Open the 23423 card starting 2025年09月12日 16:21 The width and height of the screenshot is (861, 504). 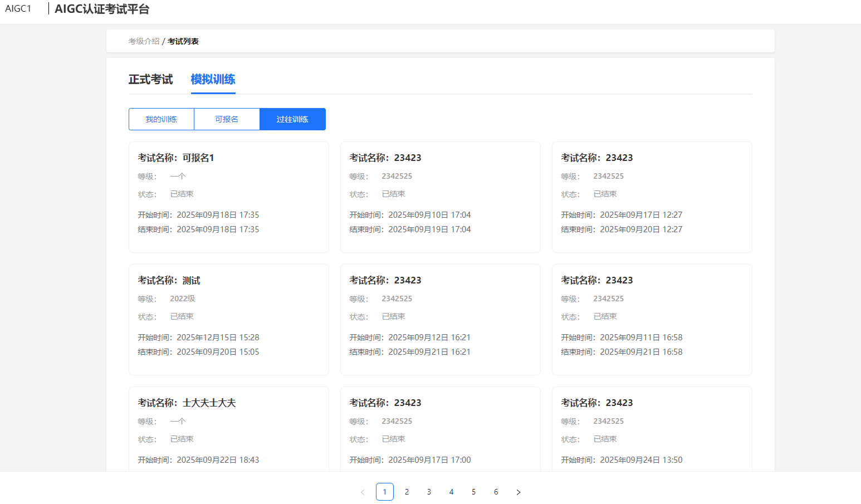pos(441,320)
